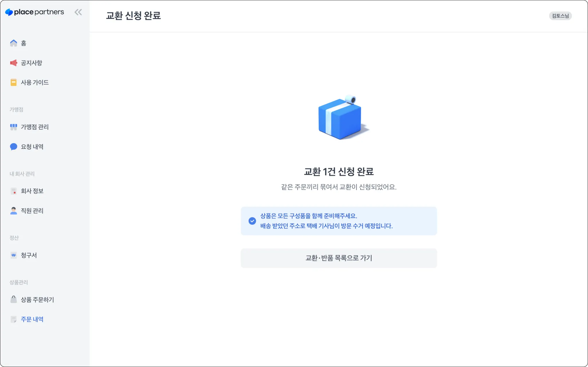
Task: Go to 요청 내역 menu
Action: click(x=32, y=147)
